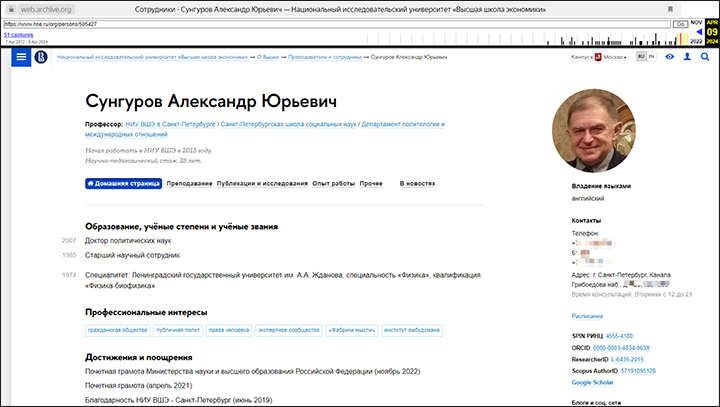Open the hamburger main menu
The image size is (720, 407).
20,57
